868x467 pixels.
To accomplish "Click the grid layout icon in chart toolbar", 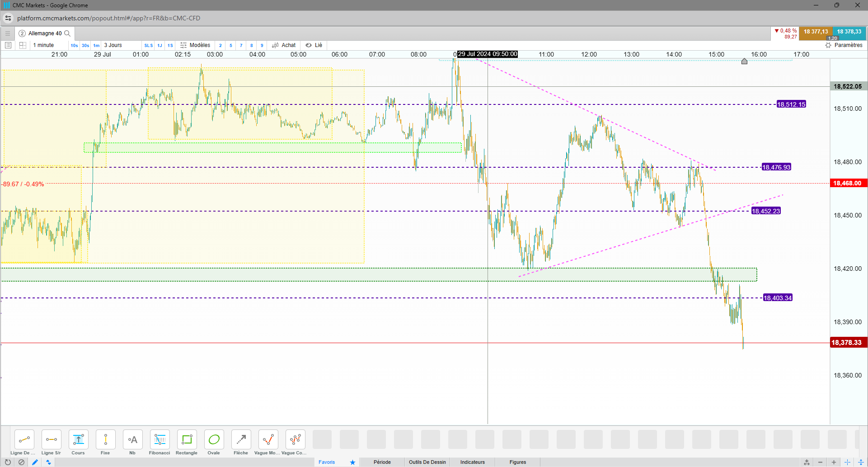I will point(23,45).
